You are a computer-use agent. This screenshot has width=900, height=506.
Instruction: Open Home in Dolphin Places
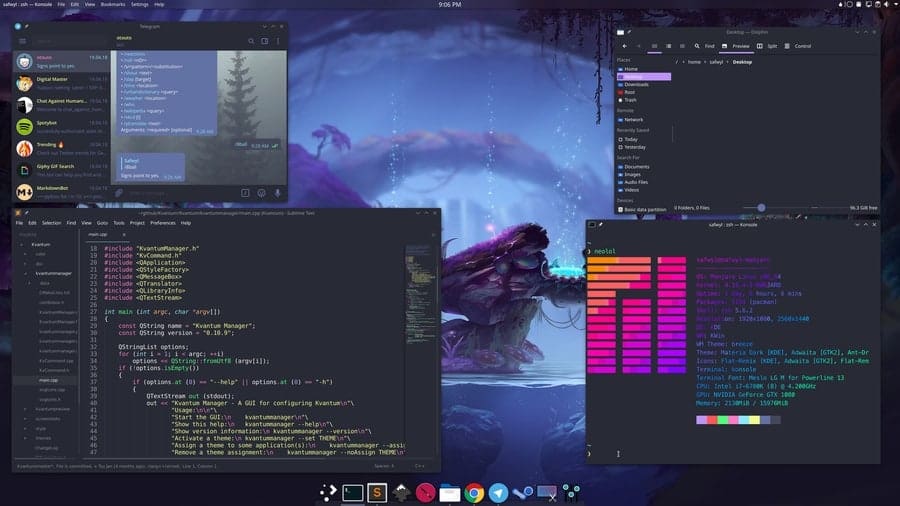click(643, 69)
